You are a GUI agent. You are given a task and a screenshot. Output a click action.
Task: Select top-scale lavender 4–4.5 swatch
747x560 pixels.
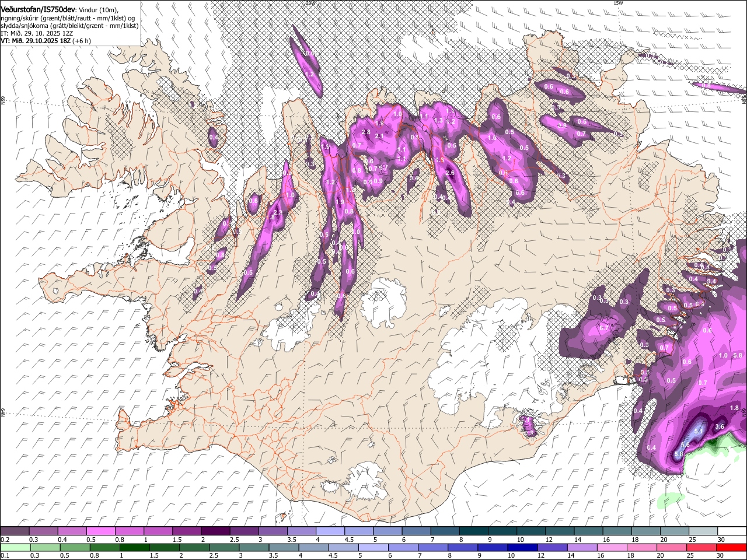pyautogui.click(x=330, y=531)
